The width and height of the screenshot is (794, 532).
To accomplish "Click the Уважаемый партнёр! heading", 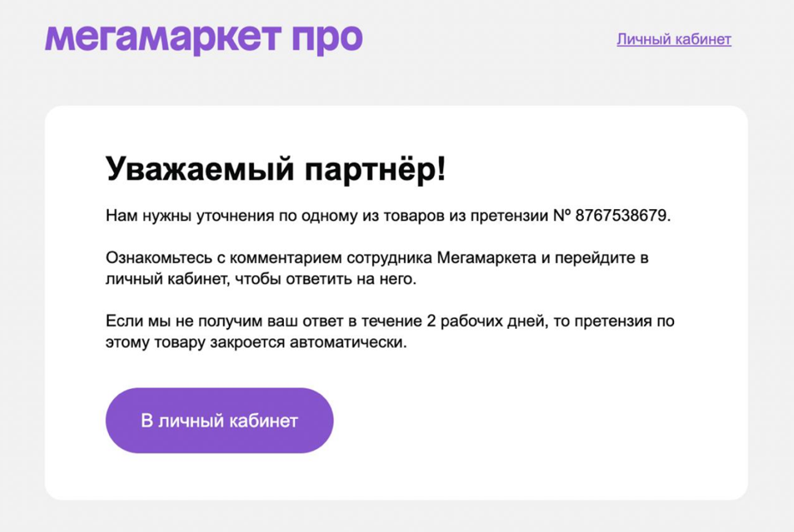I will click(x=276, y=169).
